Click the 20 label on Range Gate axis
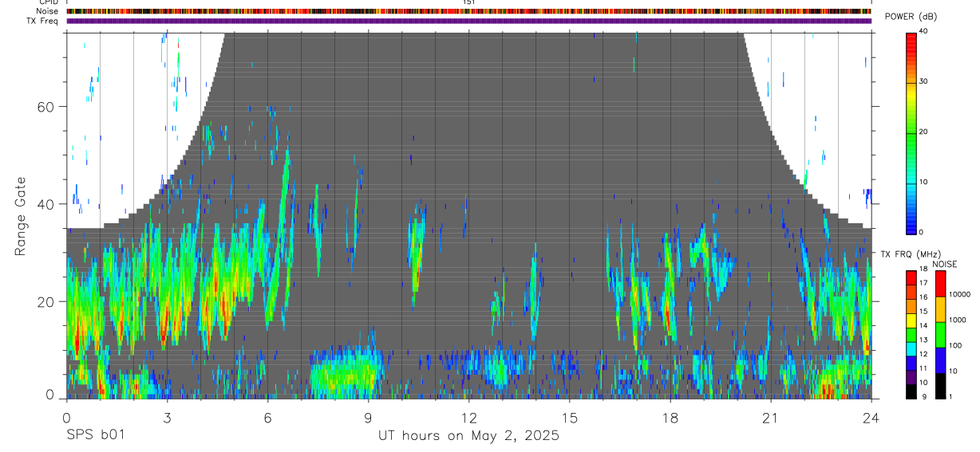980x452 pixels. [x=45, y=301]
